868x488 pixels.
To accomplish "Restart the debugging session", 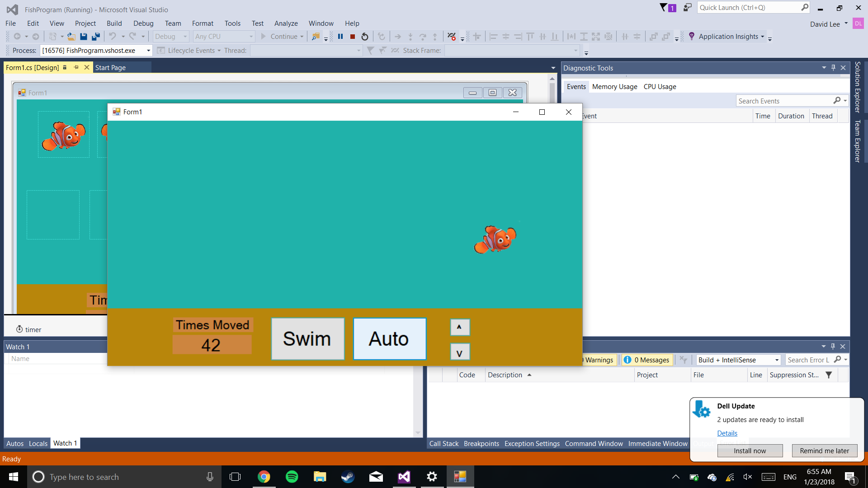I will click(x=365, y=37).
